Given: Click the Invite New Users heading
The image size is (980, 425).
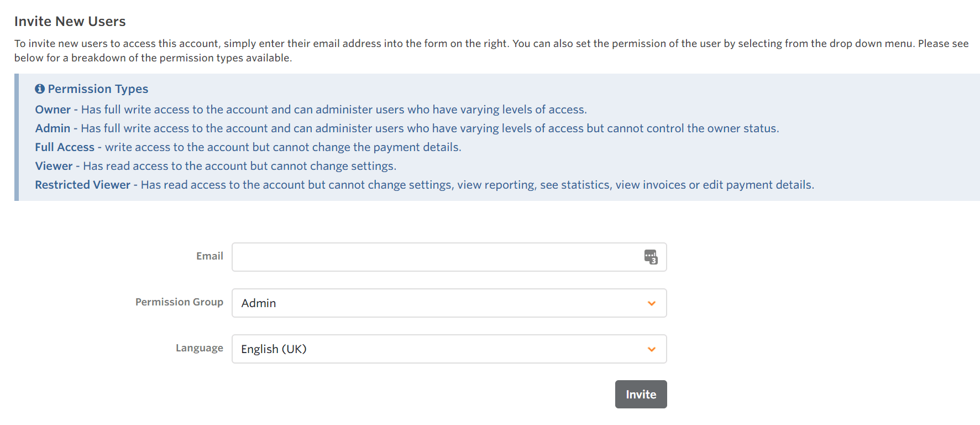Looking at the screenshot, I should (70, 22).
